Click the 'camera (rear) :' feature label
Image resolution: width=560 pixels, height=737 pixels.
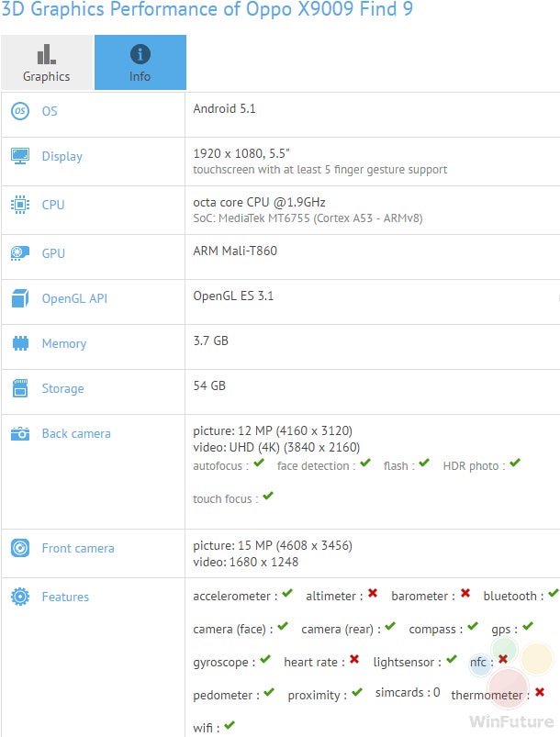click(x=342, y=630)
